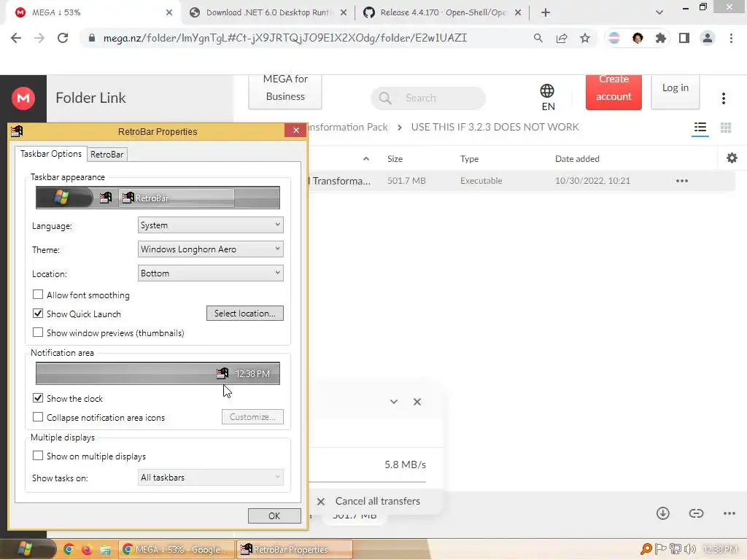747x560 pixels.
Task: Open options dots for Transformation file row
Action: click(682, 181)
